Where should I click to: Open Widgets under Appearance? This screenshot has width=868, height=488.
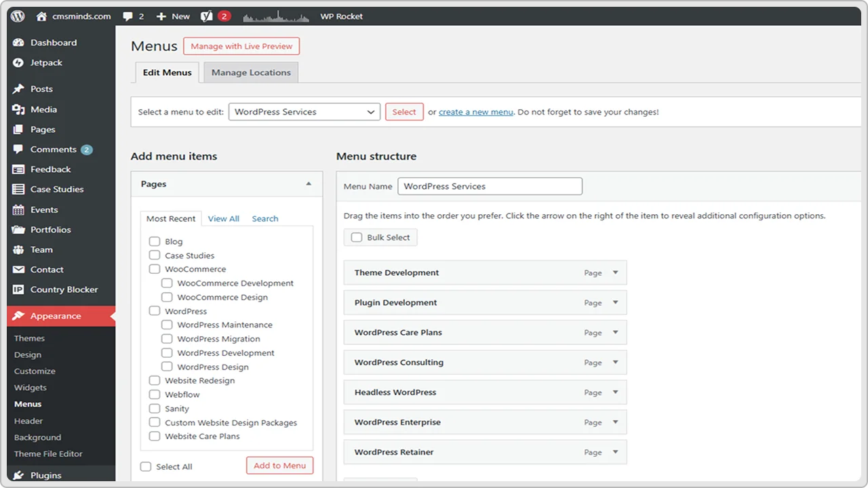[x=31, y=388]
